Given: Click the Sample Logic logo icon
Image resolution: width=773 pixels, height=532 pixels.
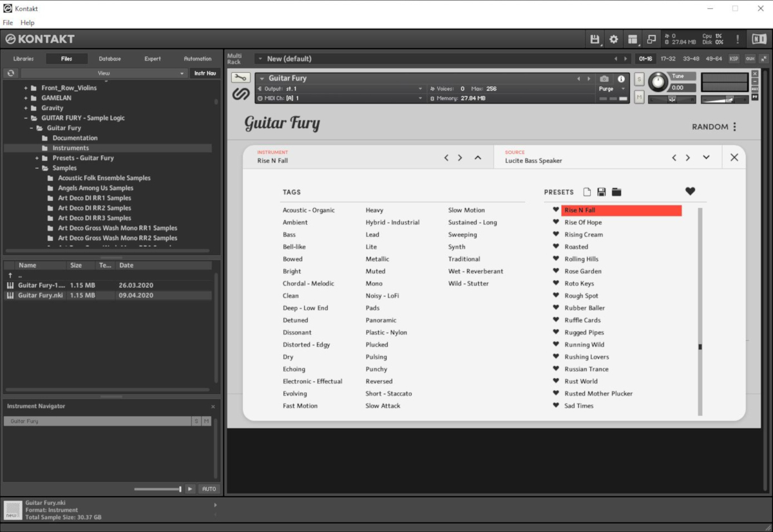Looking at the screenshot, I should (x=240, y=94).
